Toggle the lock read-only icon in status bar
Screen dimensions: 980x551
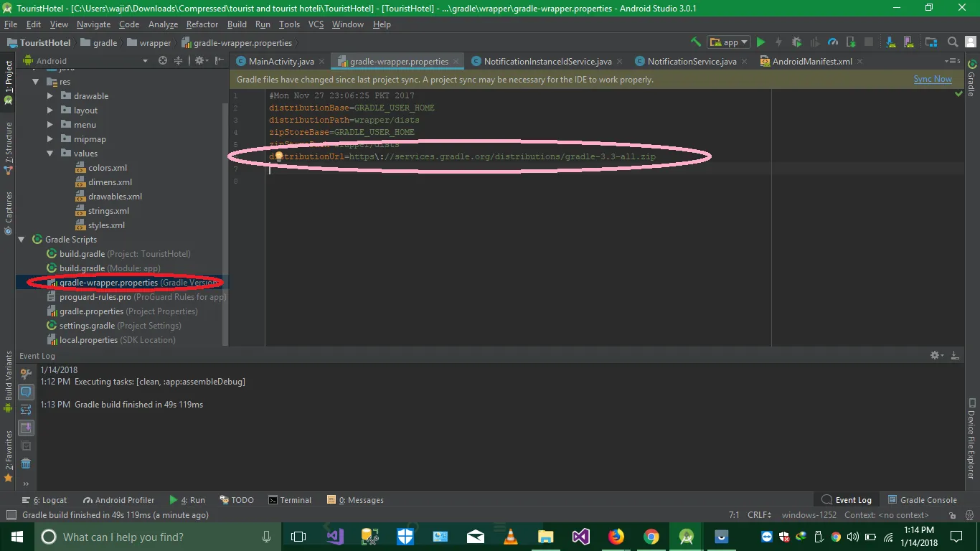pos(953,515)
